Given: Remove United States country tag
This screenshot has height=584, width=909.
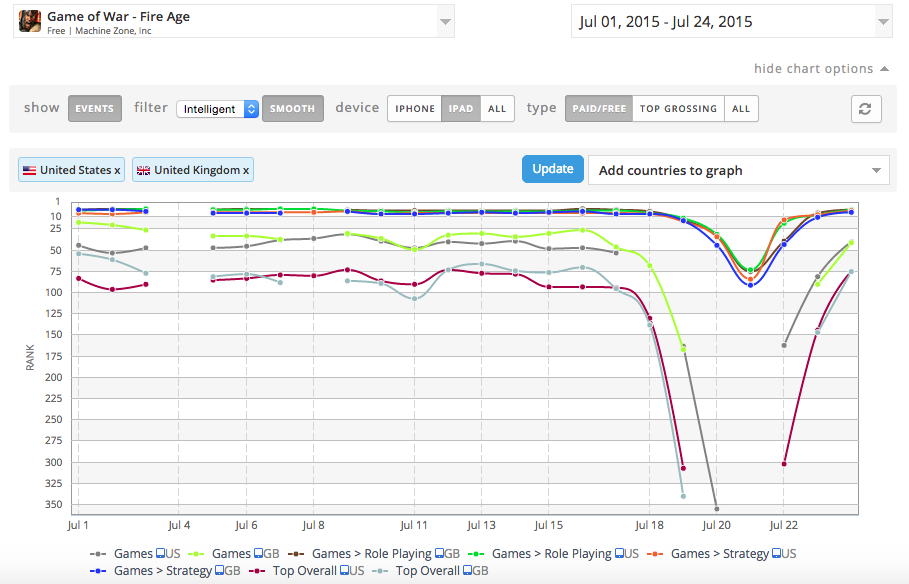Looking at the screenshot, I should [117, 171].
